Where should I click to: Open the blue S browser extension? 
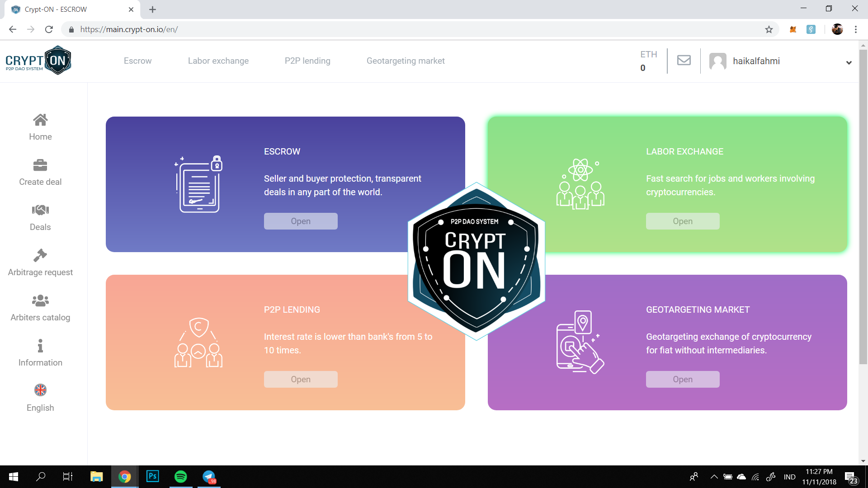(x=811, y=29)
